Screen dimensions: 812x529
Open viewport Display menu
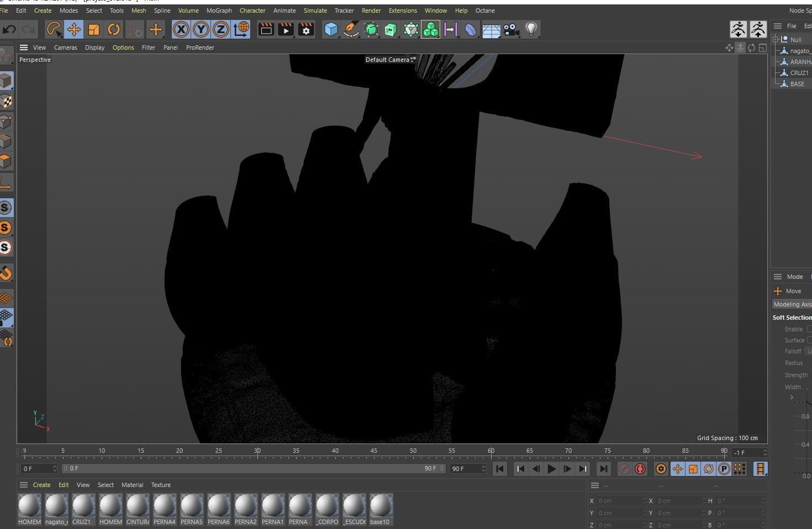[94, 47]
